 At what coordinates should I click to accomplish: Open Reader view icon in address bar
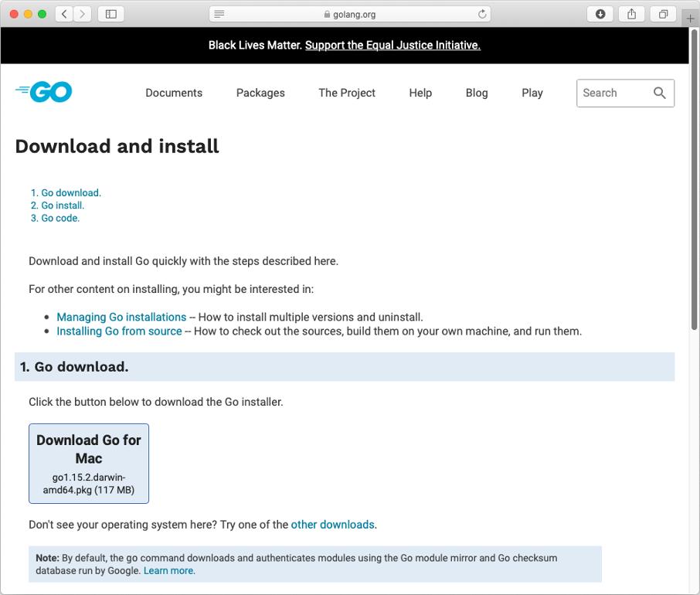(219, 14)
